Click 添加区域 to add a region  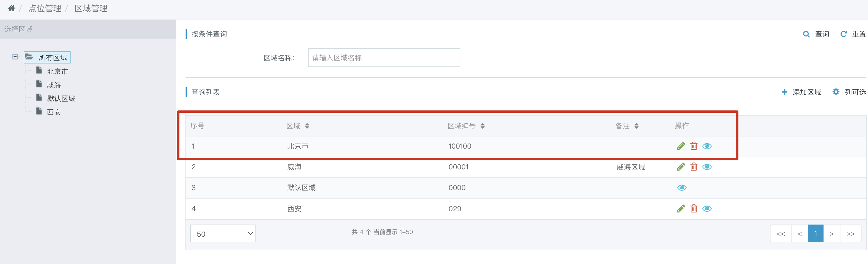pyautogui.click(x=801, y=92)
